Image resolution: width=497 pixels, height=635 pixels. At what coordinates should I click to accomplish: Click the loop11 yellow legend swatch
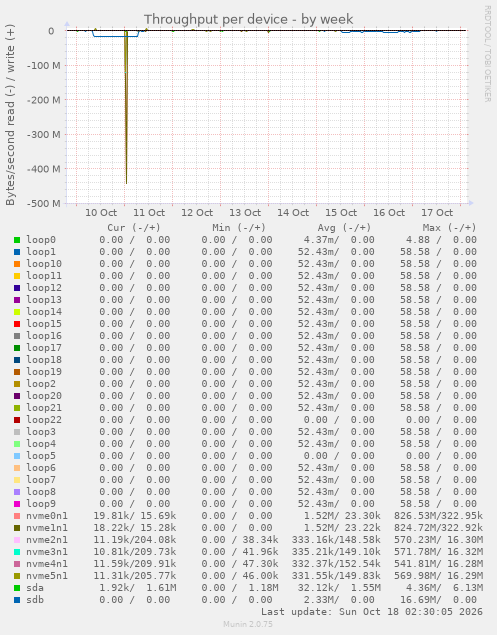coord(17,276)
